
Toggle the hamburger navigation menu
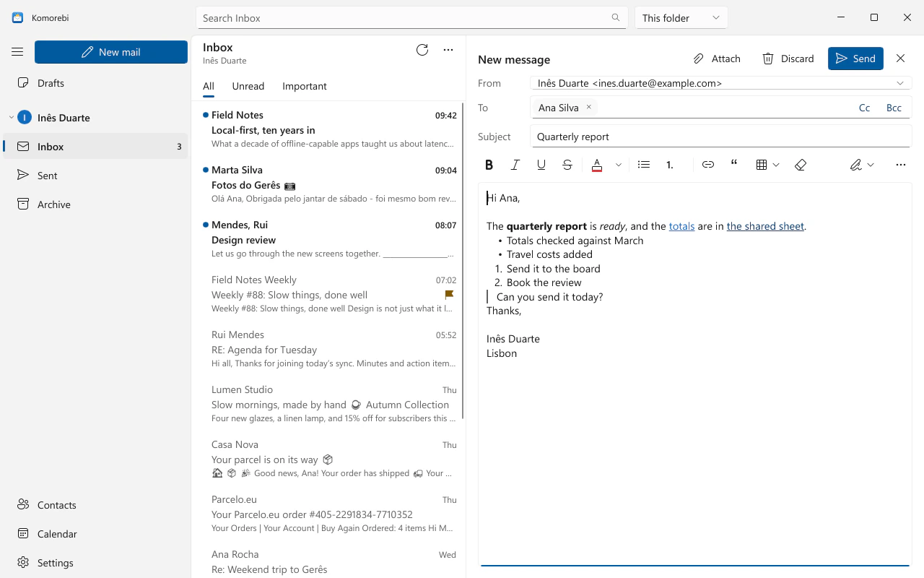(17, 52)
